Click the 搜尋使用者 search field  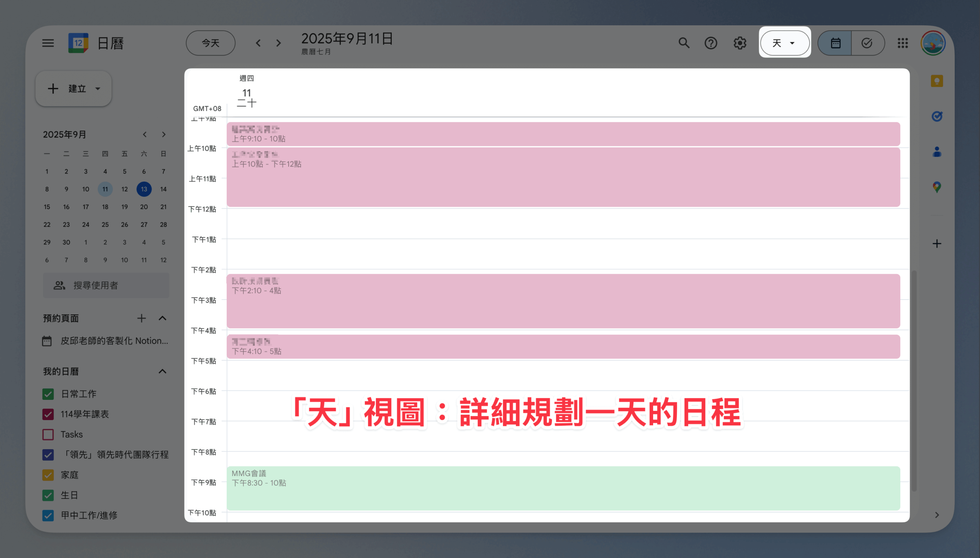106,286
